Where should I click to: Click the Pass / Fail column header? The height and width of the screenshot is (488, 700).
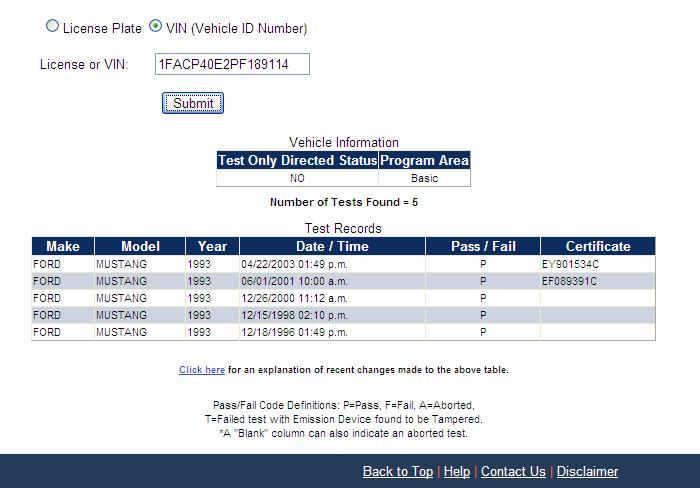[482, 246]
